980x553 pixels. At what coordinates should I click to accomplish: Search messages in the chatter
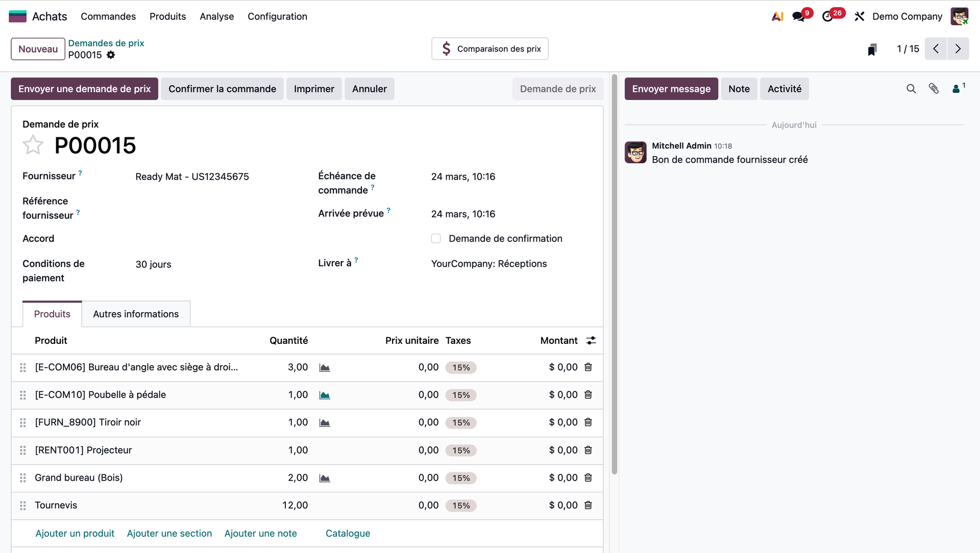click(911, 89)
